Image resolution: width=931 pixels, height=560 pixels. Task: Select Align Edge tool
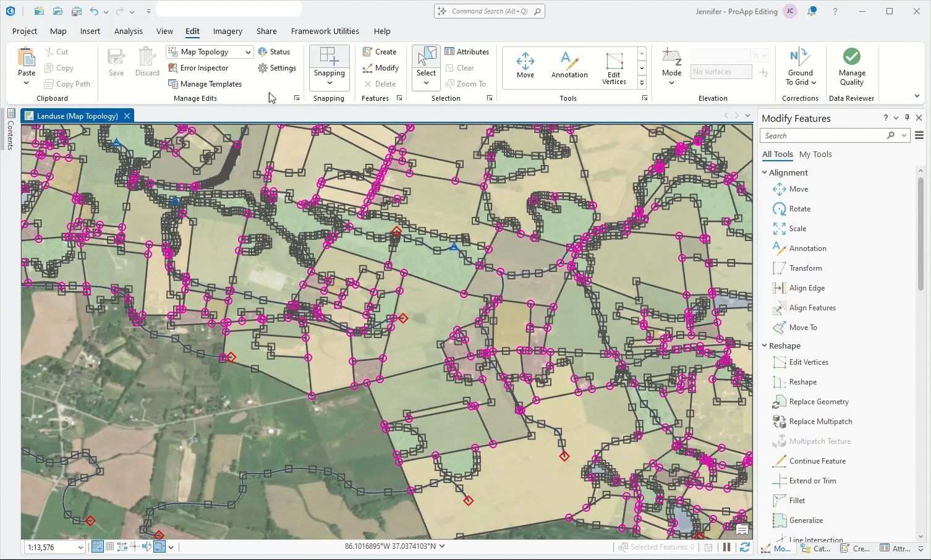pyautogui.click(x=799, y=288)
